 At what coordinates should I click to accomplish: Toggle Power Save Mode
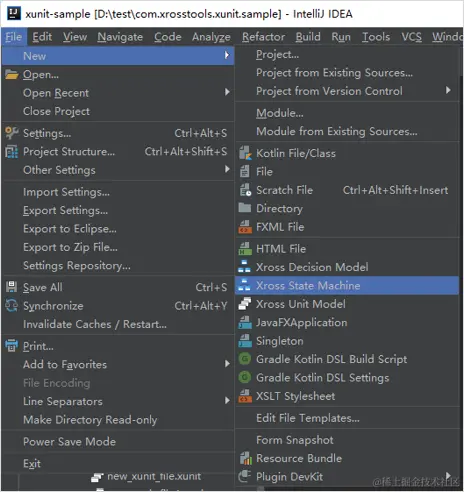pos(118,442)
